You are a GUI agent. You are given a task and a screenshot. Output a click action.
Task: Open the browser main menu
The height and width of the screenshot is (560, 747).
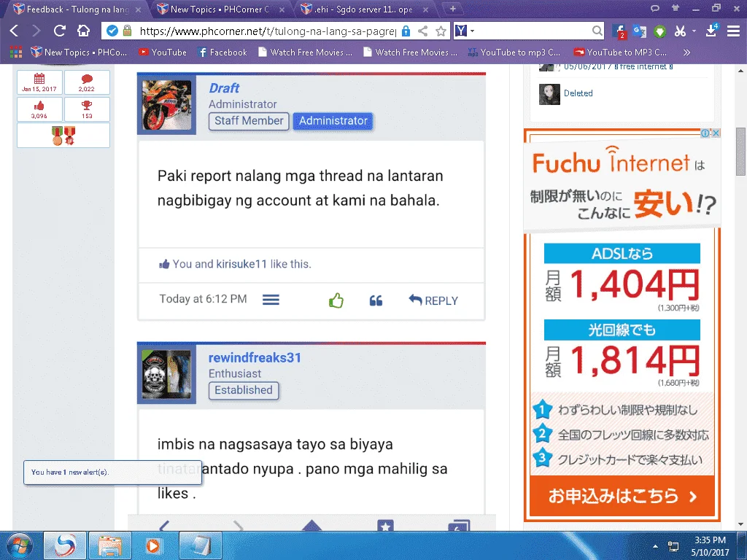[733, 31]
